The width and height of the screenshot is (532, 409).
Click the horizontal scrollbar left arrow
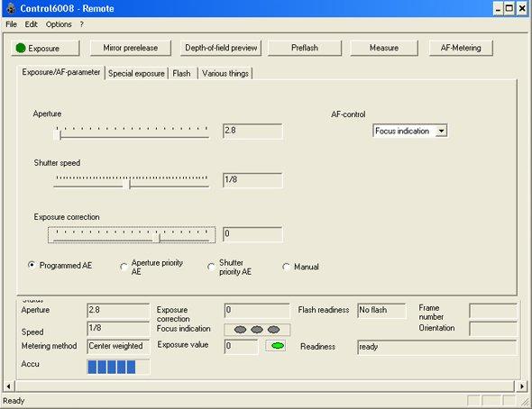(8, 386)
